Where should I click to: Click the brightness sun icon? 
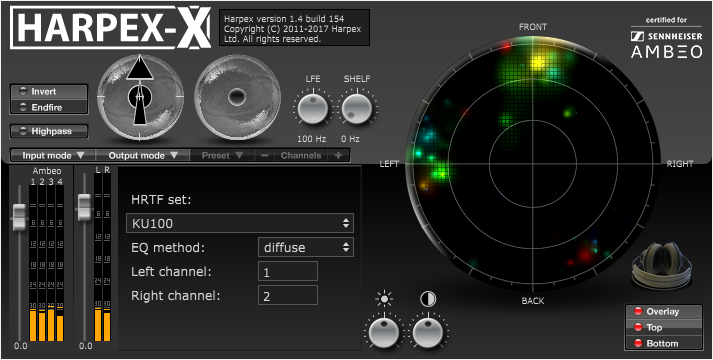pos(384,299)
